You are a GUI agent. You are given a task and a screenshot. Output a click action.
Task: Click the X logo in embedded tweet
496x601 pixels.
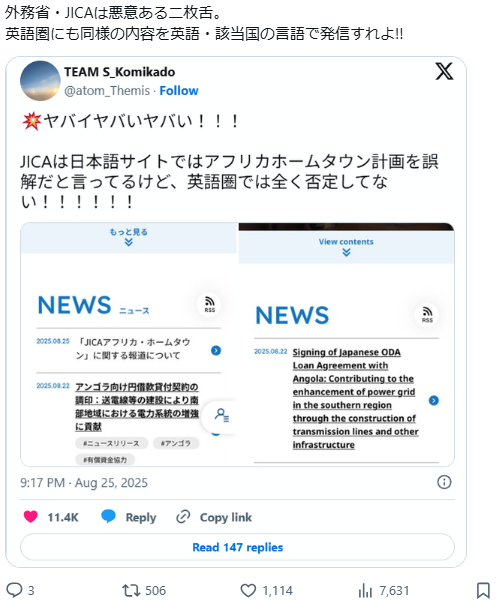[x=444, y=71]
